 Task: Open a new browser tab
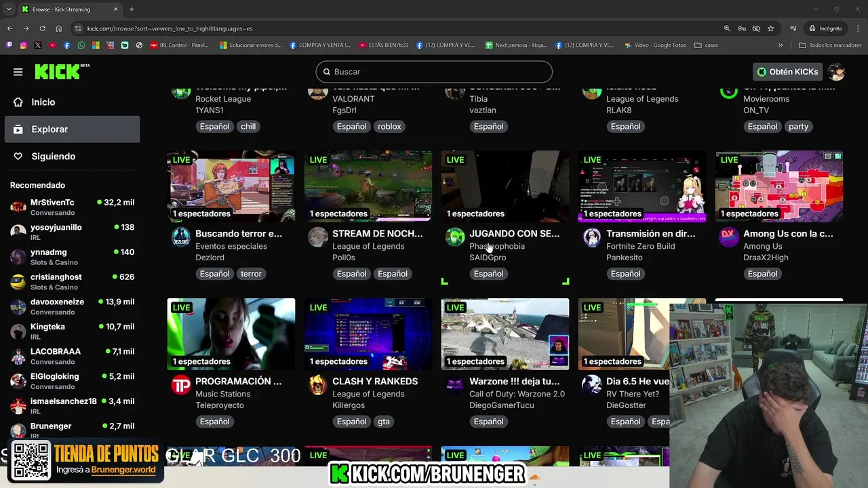132,9
